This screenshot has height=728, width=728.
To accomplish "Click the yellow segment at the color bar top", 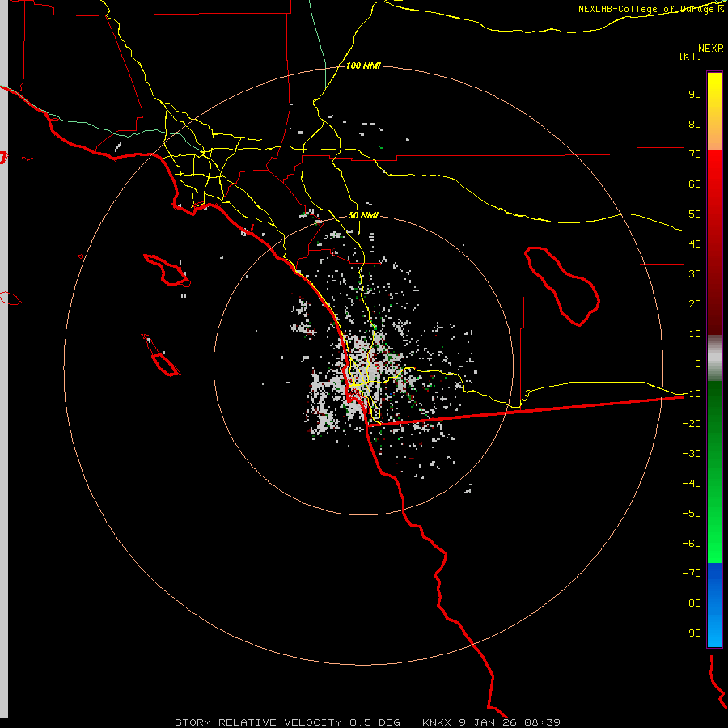I will (714, 112).
